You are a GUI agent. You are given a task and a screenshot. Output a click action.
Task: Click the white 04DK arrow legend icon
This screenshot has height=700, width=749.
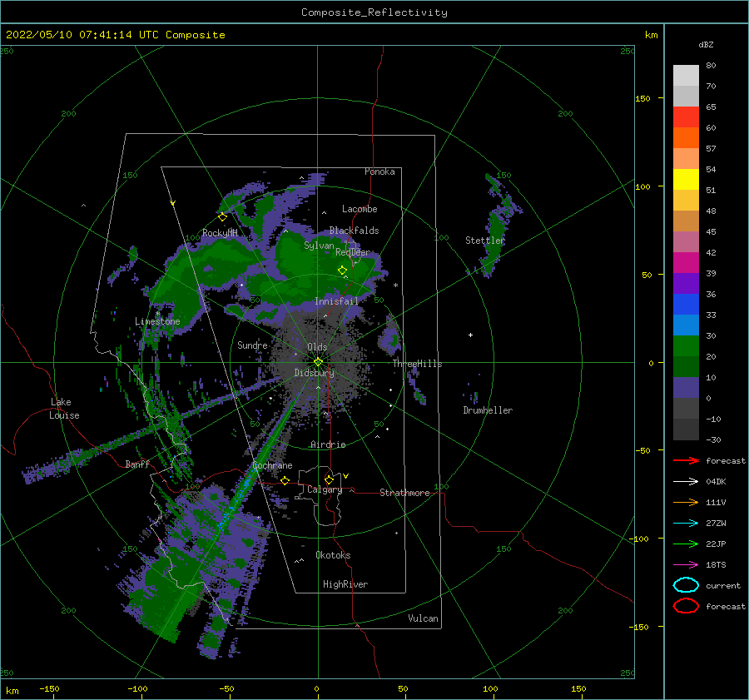click(686, 481)
